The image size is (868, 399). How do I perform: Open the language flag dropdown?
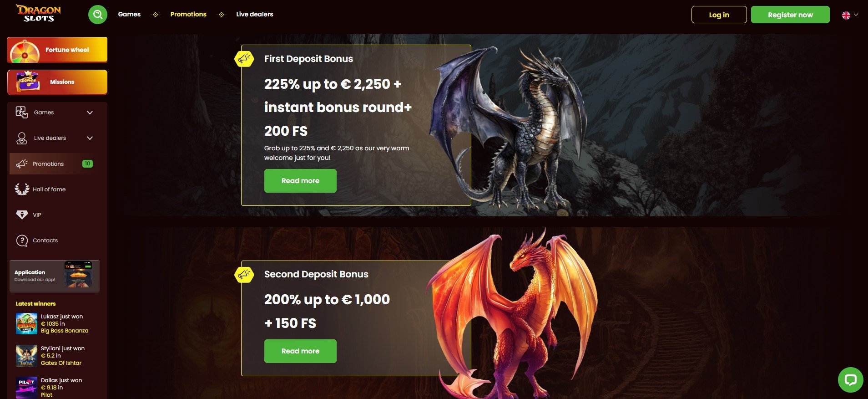850,15
